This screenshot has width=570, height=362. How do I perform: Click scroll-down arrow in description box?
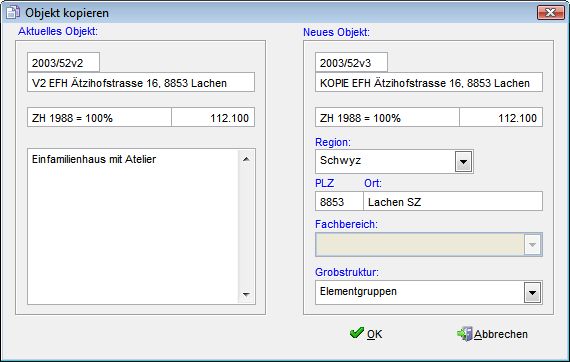246,294
